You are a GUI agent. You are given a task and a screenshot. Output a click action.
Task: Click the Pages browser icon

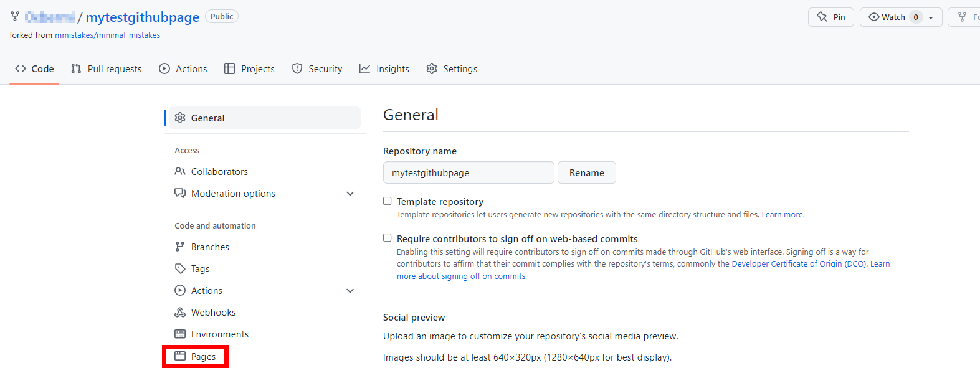click(180, 356)
